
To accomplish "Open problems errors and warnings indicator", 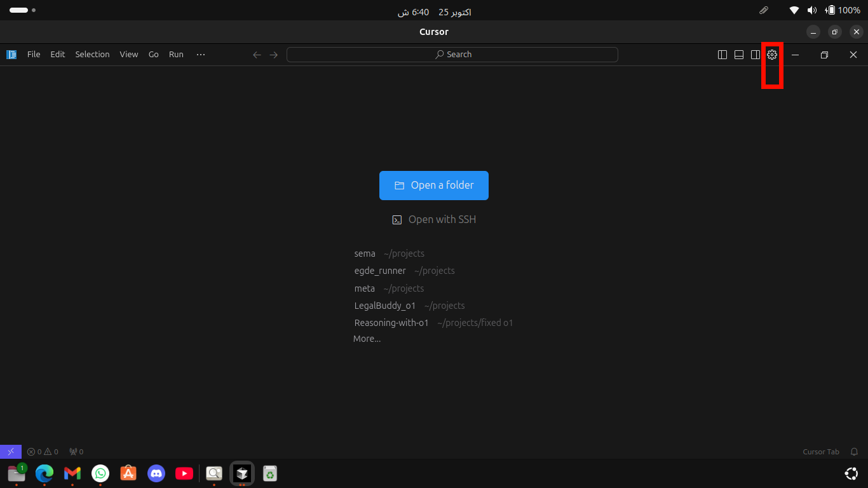I will [43, 452].
